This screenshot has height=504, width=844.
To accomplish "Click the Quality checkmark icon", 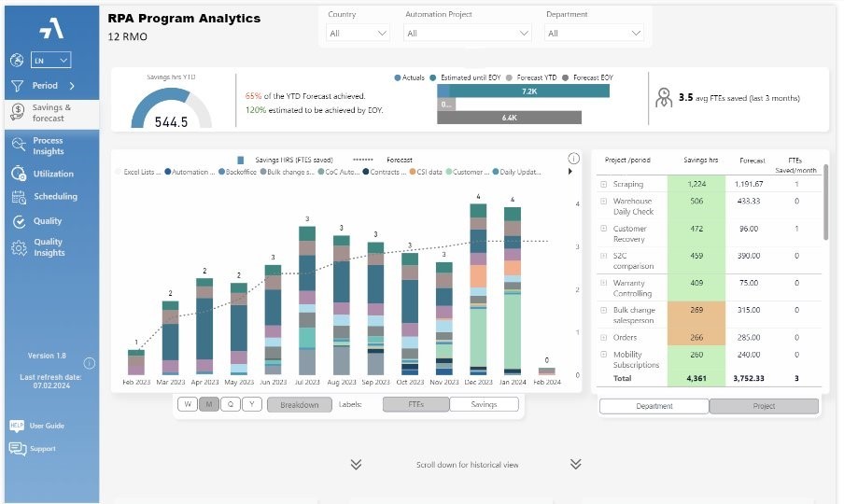I will coord(19,221).
